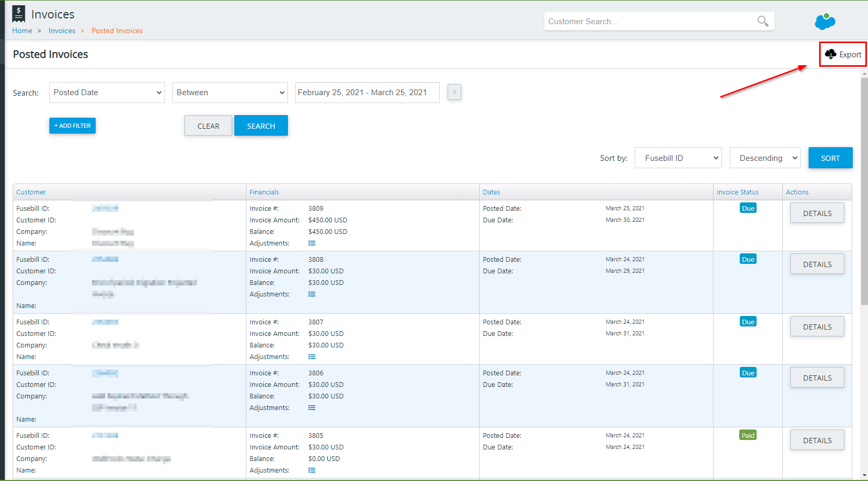Open blurred Fusebill ID link for invoice 3808

[105, 260]
